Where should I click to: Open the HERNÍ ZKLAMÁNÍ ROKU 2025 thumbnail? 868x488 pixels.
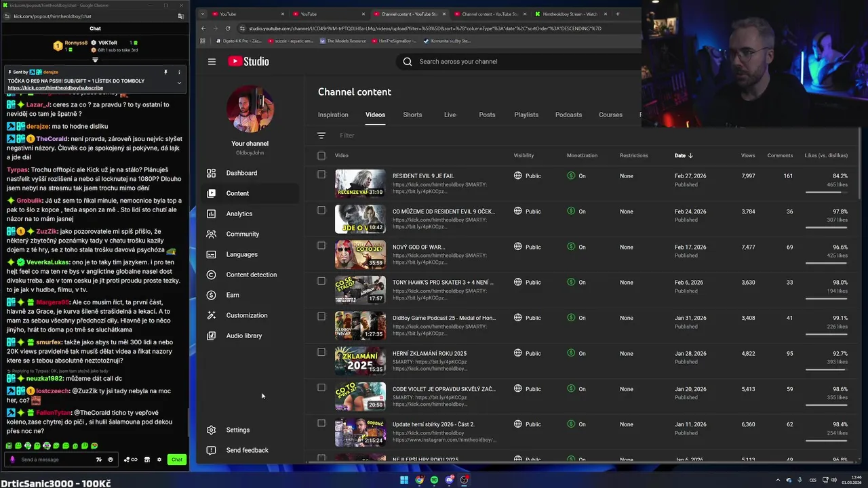(360, 361)
